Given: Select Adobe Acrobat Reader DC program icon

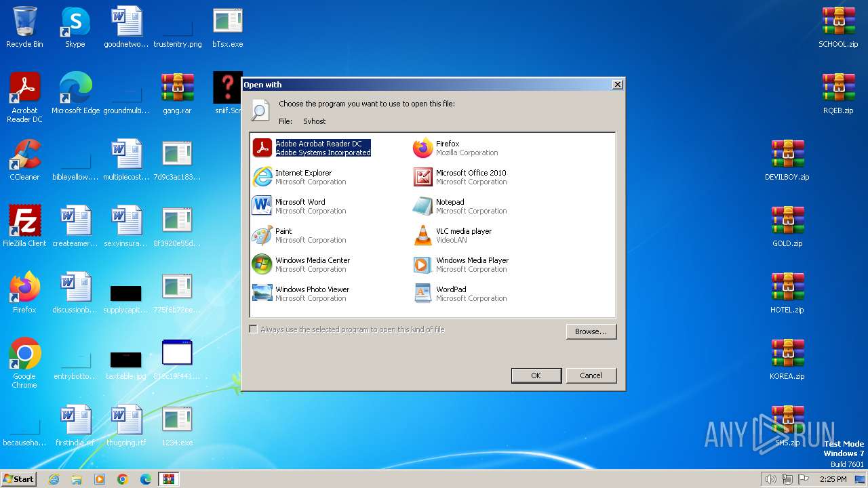Looking at the screenshot, I should click(x=262, y=148).
